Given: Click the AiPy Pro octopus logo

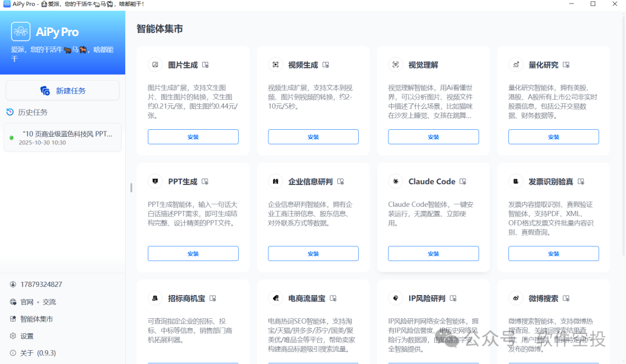Looking at the screenshot, I should (x=20, y=31).
